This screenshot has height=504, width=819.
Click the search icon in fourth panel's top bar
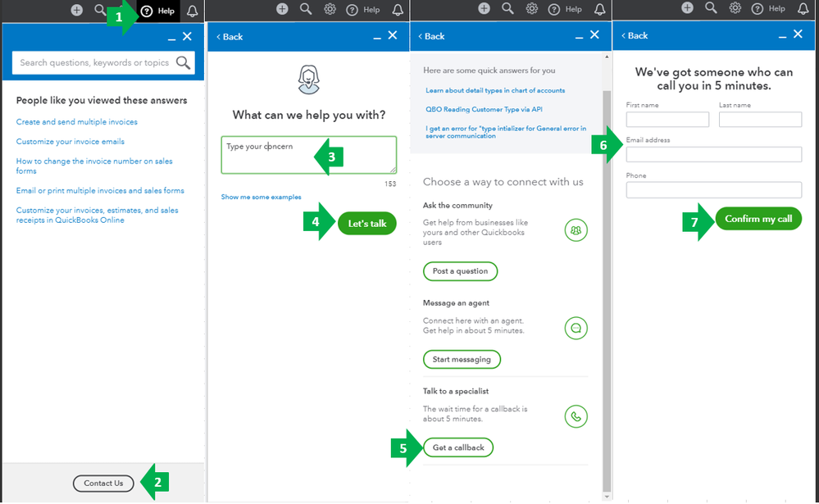pos(711,7)
